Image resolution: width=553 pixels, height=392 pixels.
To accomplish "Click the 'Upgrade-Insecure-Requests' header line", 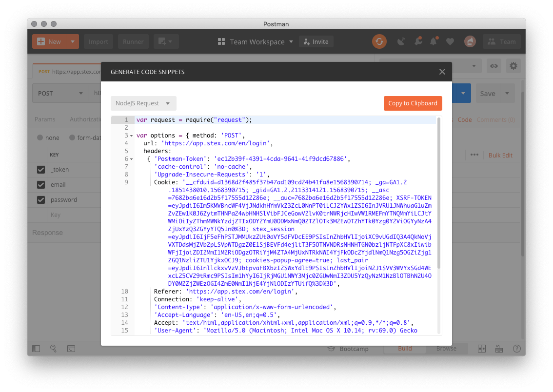I will 212,174.
